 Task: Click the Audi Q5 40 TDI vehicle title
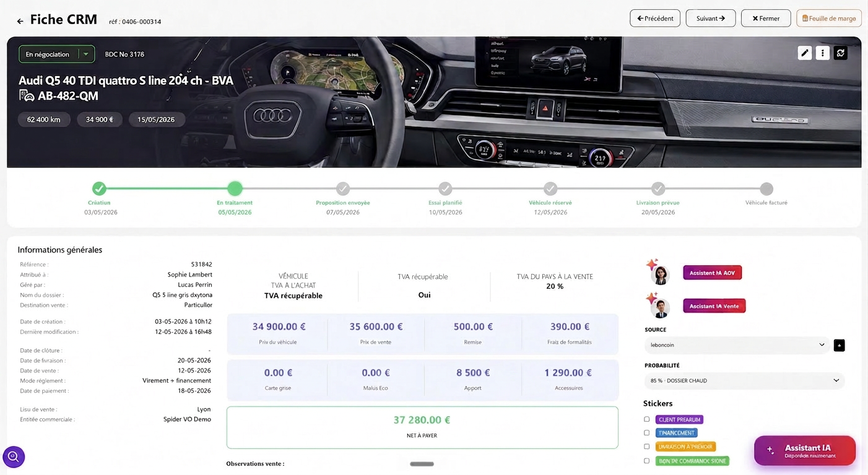pyautogui.click(x=126, y=80)
